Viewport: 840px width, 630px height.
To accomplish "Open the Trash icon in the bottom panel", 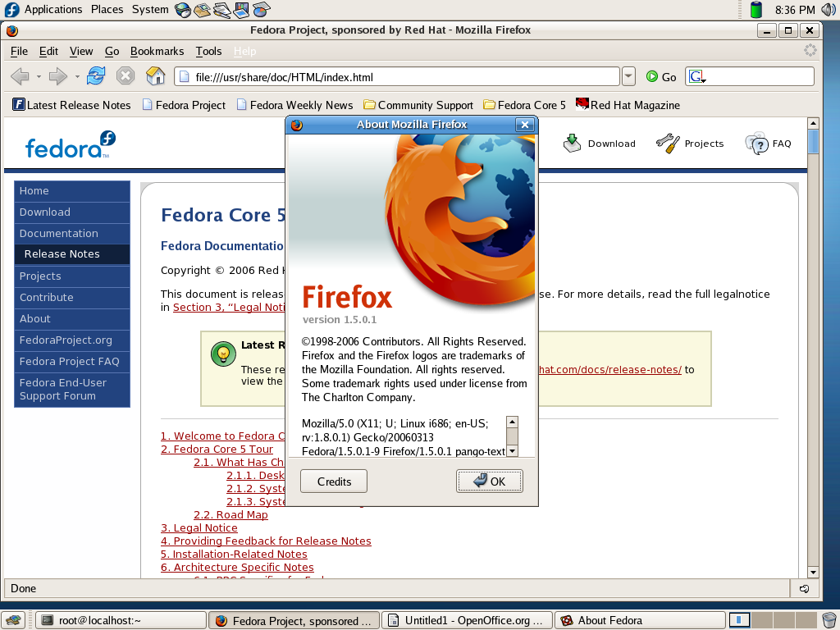I will [830, 620].
